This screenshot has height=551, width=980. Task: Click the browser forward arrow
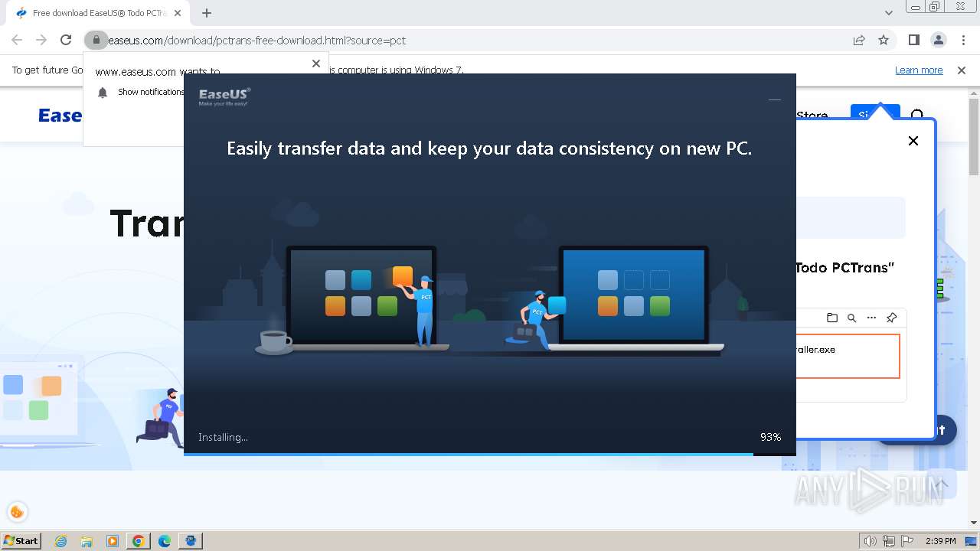[41, 40]
